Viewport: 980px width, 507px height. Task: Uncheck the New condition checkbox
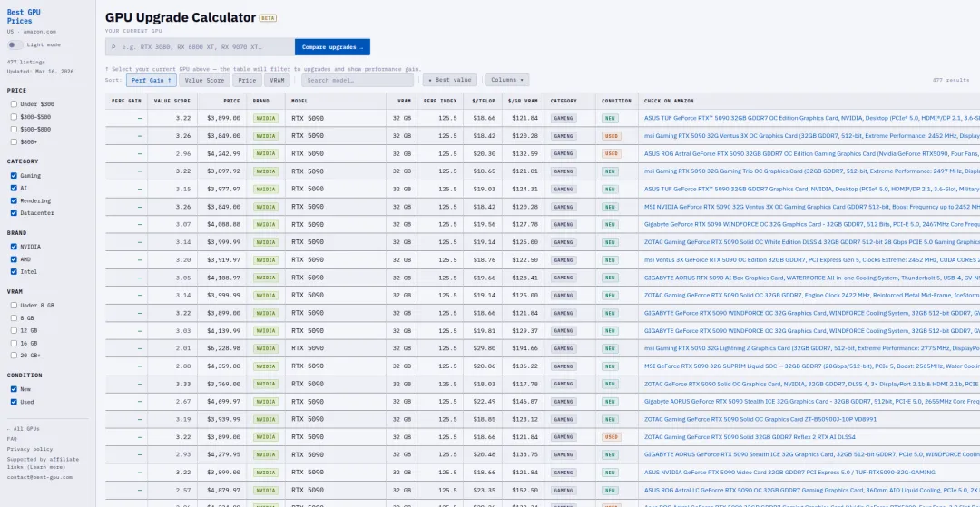click(14, 389)
